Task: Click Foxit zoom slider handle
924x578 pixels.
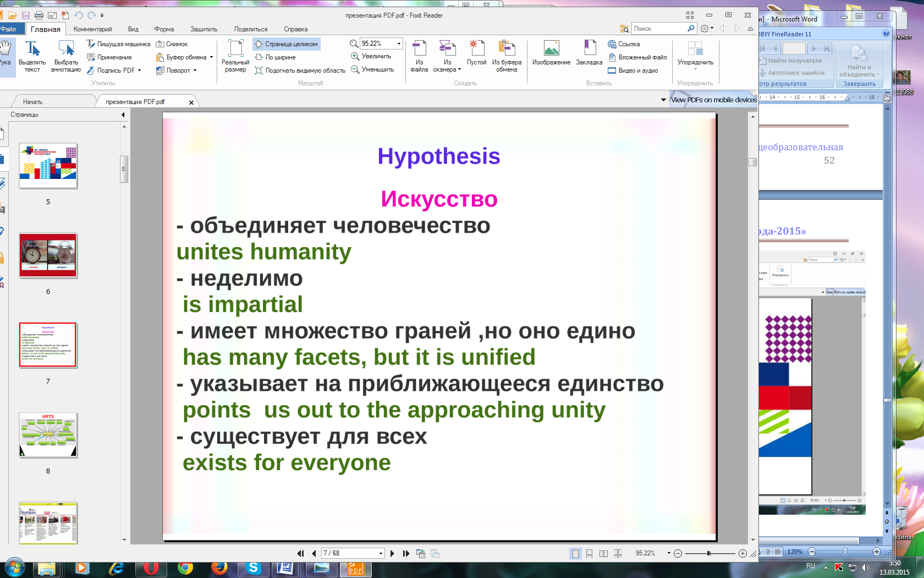Action: pos(709,553)
